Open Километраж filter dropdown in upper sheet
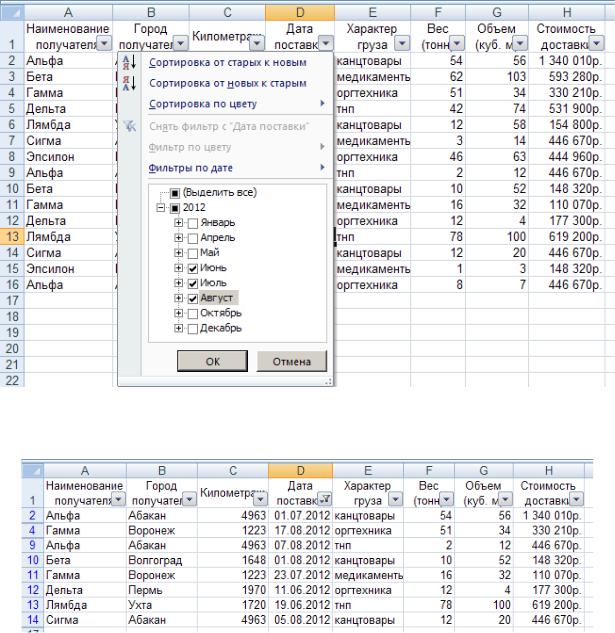The image size is (615, 633). (257, 43)
